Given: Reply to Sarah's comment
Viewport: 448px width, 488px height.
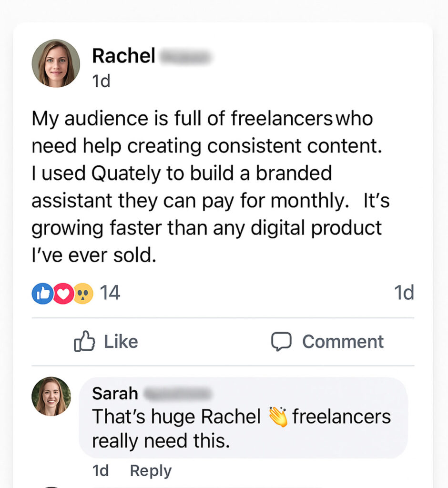Looking at the screenshot, I should click(151, 470).
